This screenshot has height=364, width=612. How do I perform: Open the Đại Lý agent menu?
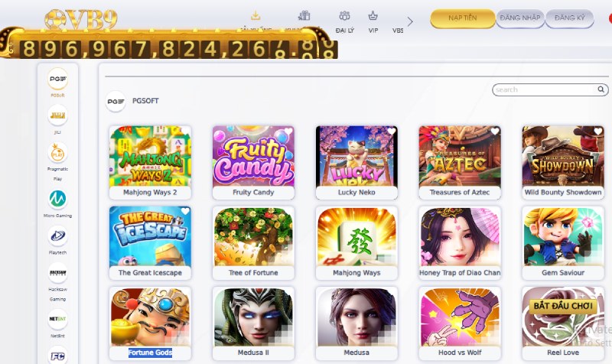pos(345,21)
